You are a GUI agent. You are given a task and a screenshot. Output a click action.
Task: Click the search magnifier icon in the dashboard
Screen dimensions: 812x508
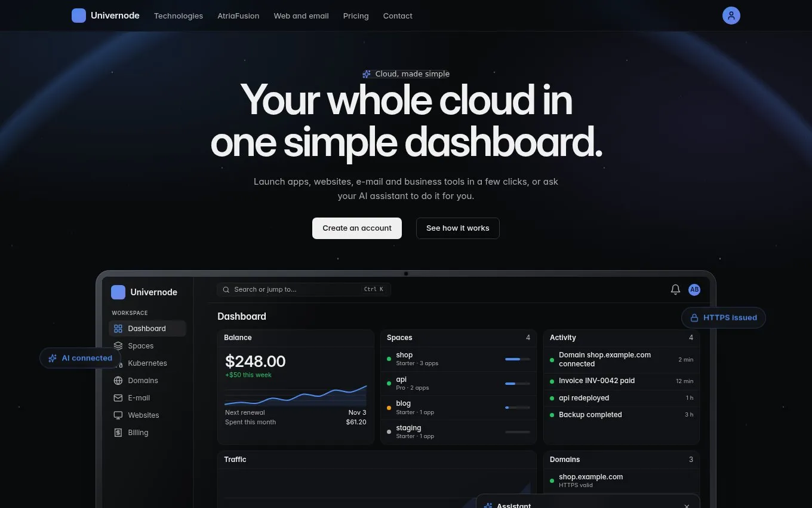(226, 290)
